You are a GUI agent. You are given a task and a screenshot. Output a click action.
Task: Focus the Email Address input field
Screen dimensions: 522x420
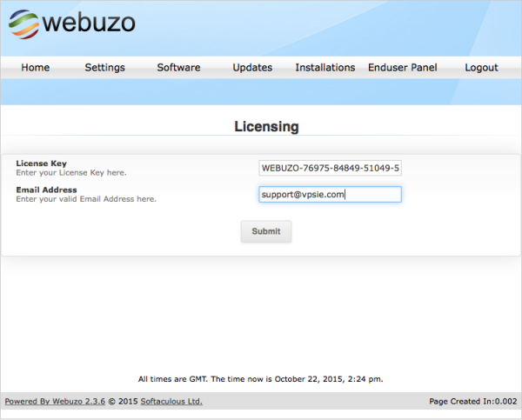(x=331, y=195)
